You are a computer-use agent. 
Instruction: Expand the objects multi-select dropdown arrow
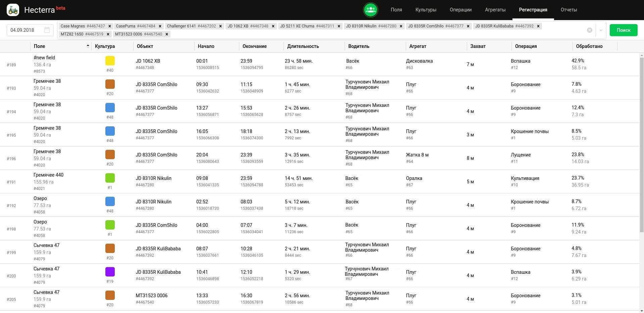[x=601, y=30]
